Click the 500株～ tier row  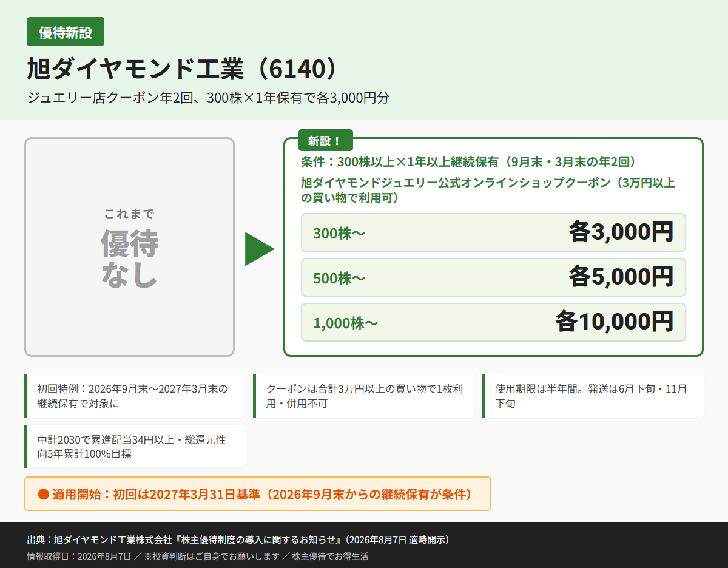pyautogui.click(x=493, y=277)
